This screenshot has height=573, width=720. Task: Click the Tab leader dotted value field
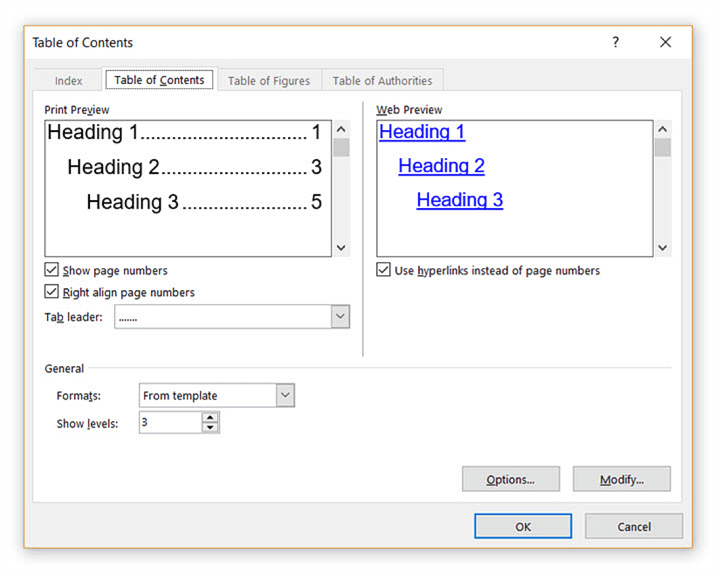[x=223, y=317]
